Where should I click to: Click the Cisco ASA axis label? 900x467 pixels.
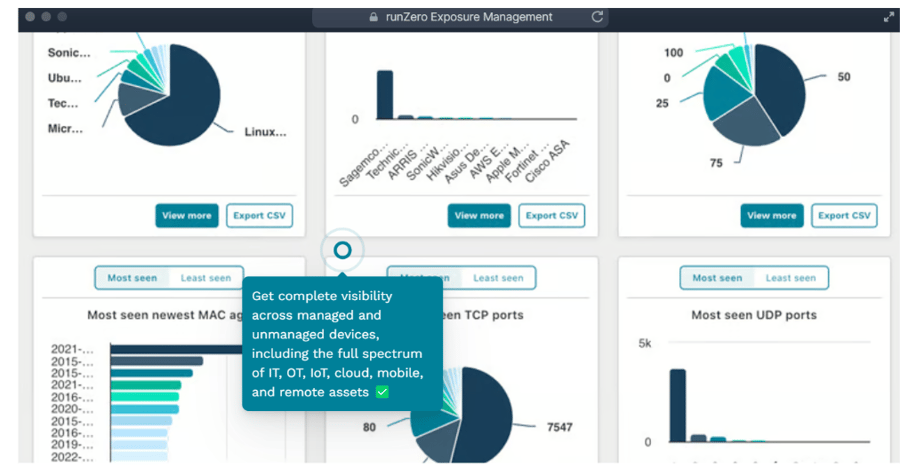[x=547, y=161]
